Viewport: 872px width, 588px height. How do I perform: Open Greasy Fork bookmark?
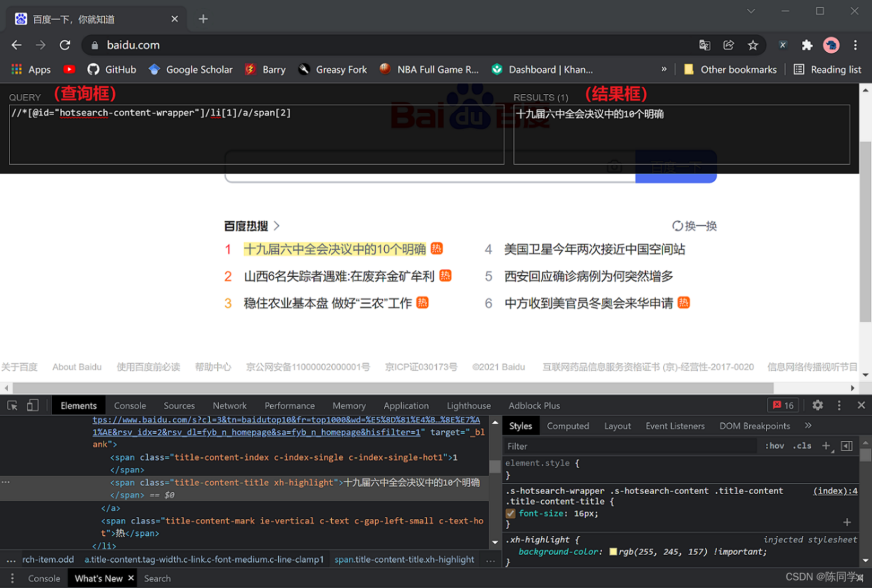point(332,70)
